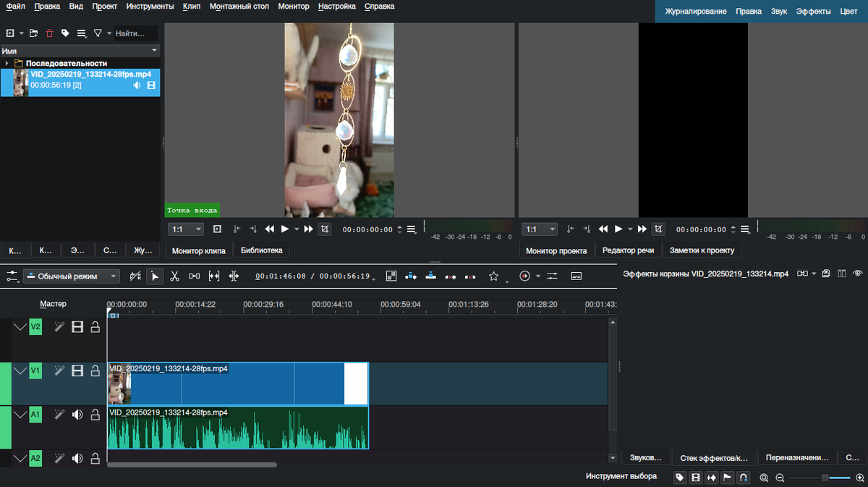868x487 pixels.
Task: Rewind in the project monitor
Action: click(603, 229)
